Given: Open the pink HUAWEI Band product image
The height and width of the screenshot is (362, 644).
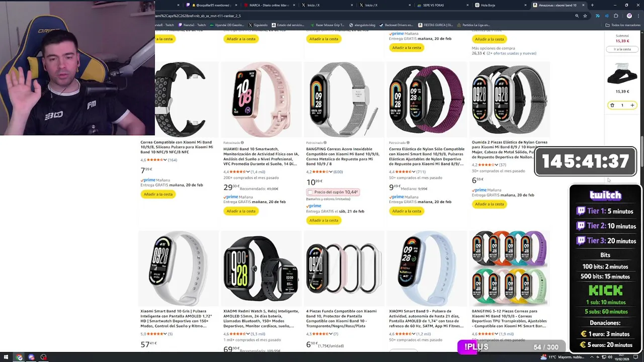Looking at the screenshot, I should click(x=261, y=100).
